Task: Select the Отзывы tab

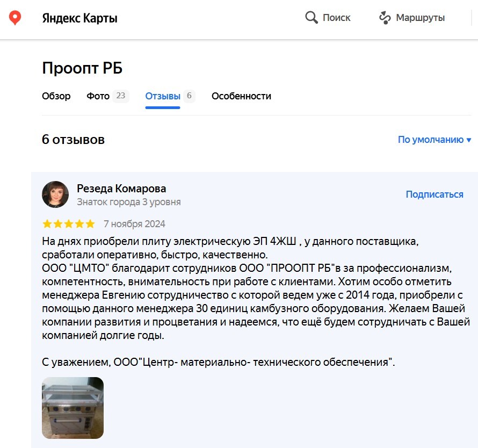Action: [163, 96]
